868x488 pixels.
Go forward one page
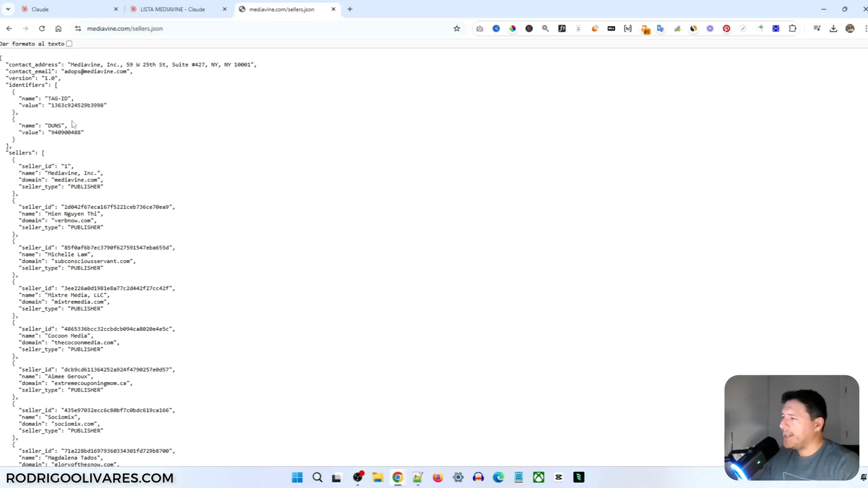click(25, 29)
